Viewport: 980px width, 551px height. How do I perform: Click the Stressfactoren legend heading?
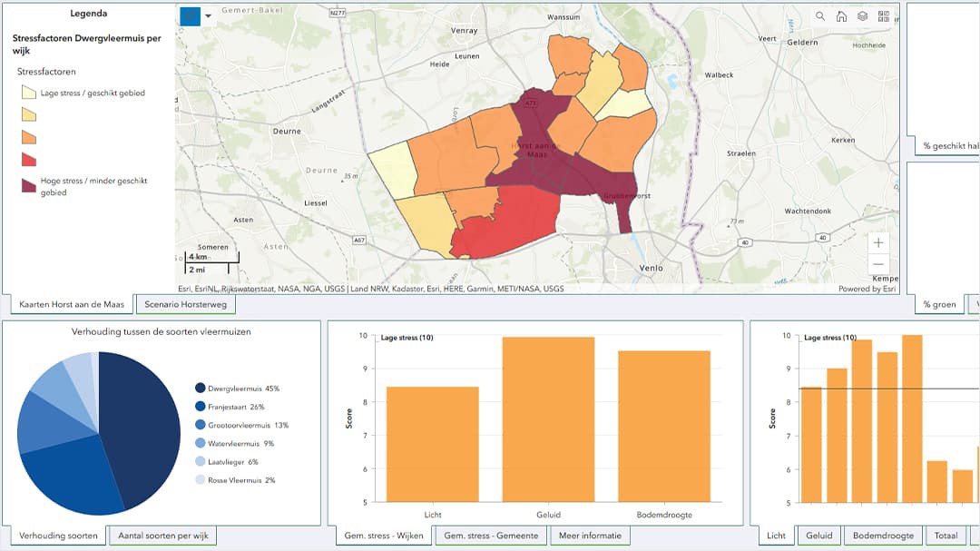(x=46, y=72)
